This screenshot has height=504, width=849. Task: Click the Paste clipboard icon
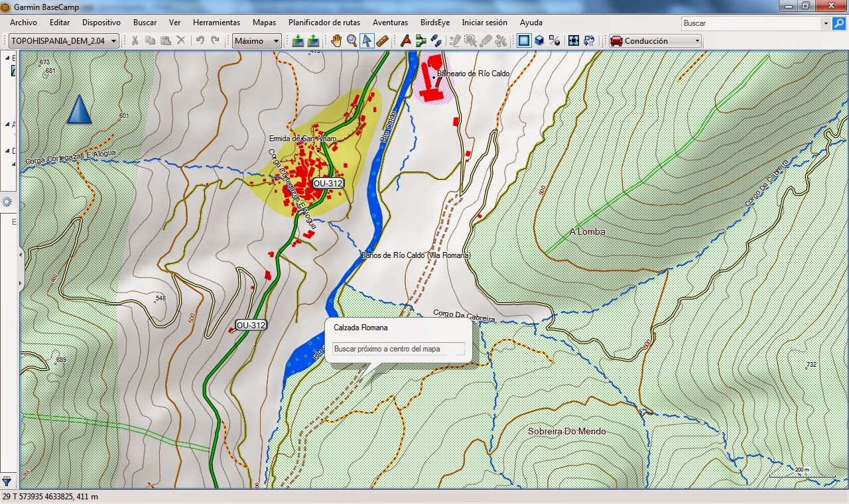point(165,41)
